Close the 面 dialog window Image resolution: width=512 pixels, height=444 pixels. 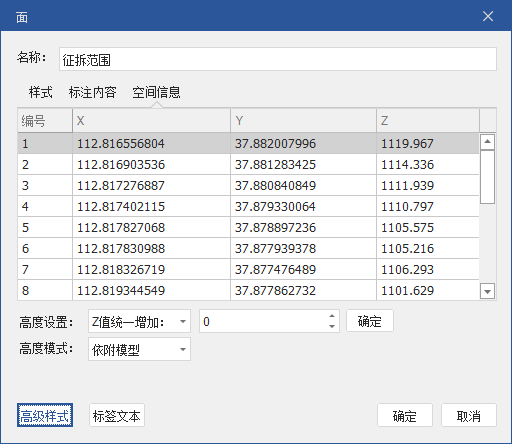point(488,16)
